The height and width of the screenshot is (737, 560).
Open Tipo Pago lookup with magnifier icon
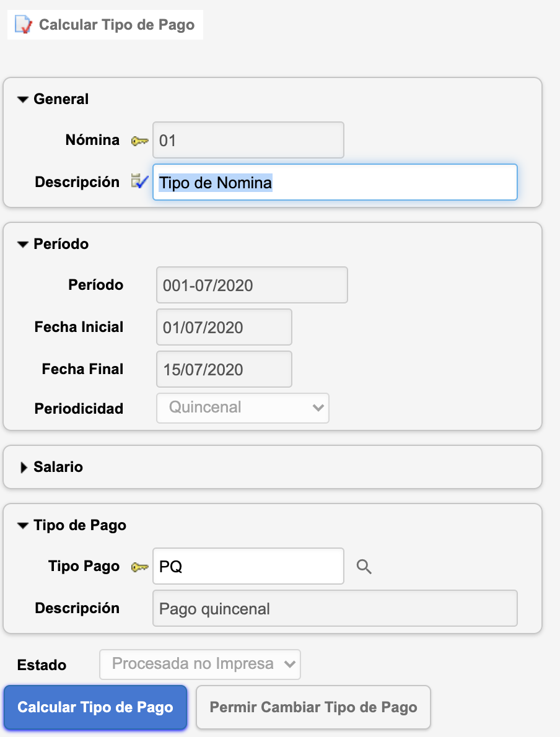pyautogui.click(x=364, y=567)
